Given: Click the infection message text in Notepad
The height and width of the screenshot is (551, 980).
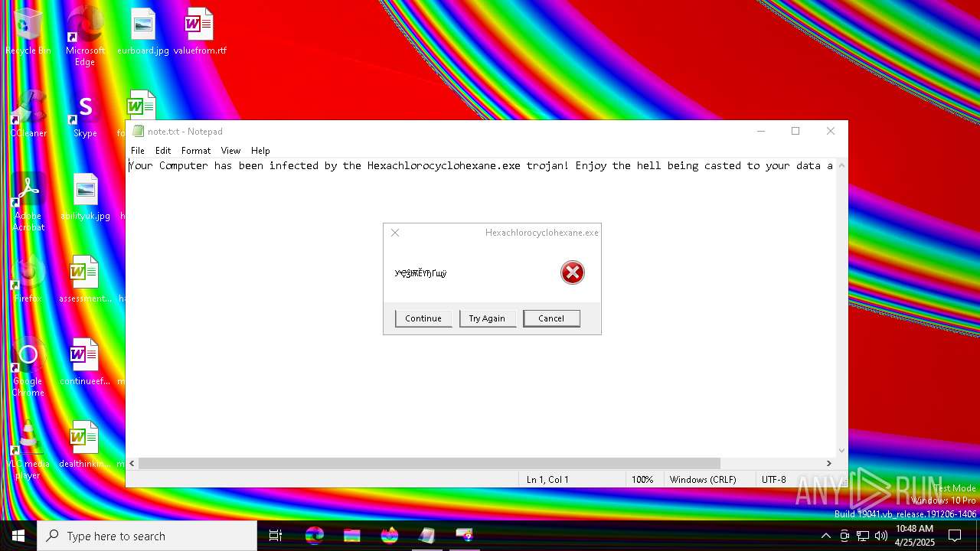Looking at the screenshot, I should click(481, 165).
